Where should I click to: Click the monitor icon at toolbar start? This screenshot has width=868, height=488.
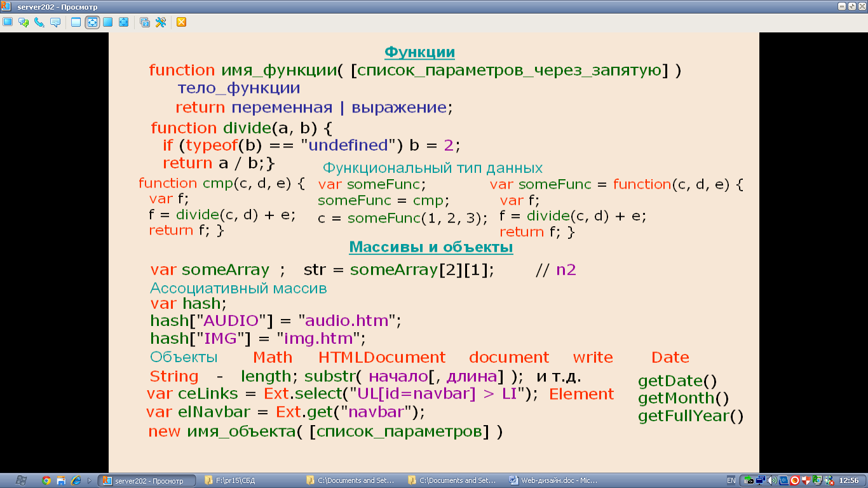[8, 22]
